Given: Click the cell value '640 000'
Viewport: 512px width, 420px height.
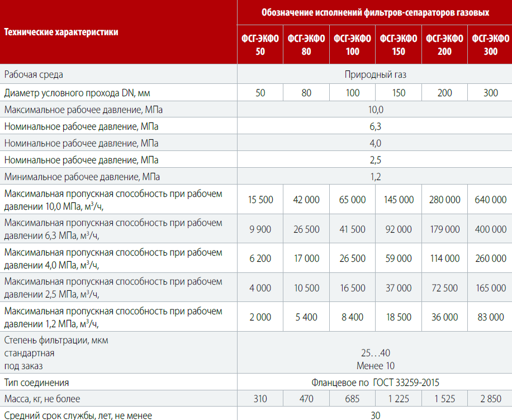Looking at the screenshot, I should click(x=490, y=200).
